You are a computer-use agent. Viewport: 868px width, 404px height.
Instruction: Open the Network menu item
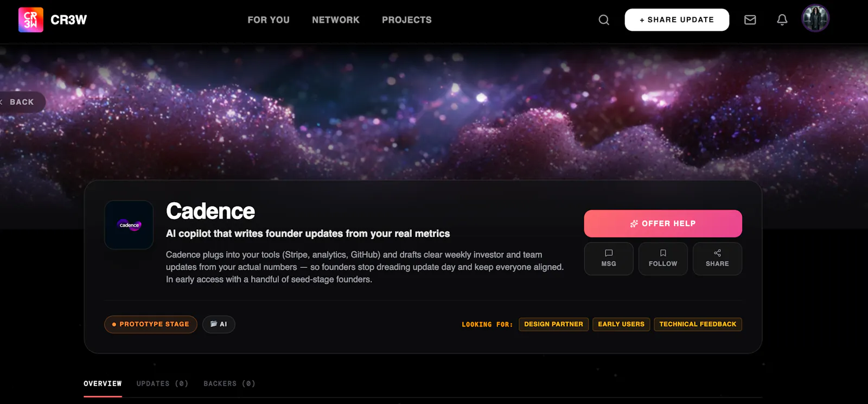[x=336, y=20]
